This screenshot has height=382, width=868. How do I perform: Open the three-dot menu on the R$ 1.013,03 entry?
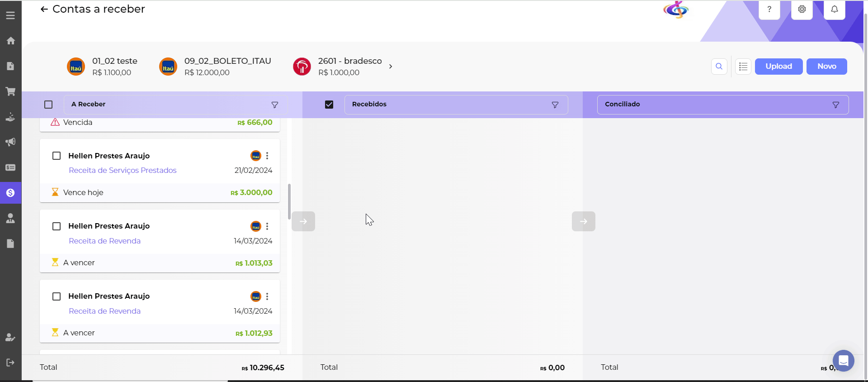point(267,226)
